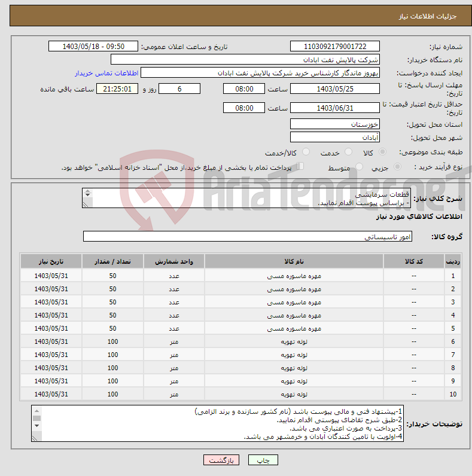Click the delivery province field خوزستان

click(x=335, y=124)
